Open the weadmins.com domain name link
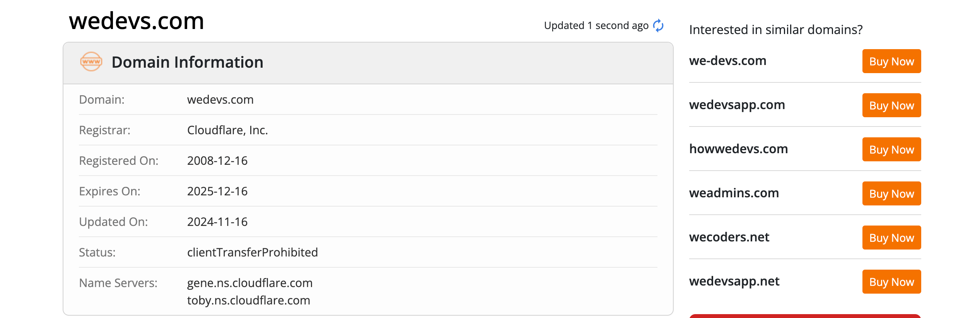The width and height of the screenshot is (980, 318). coord(734,193)
